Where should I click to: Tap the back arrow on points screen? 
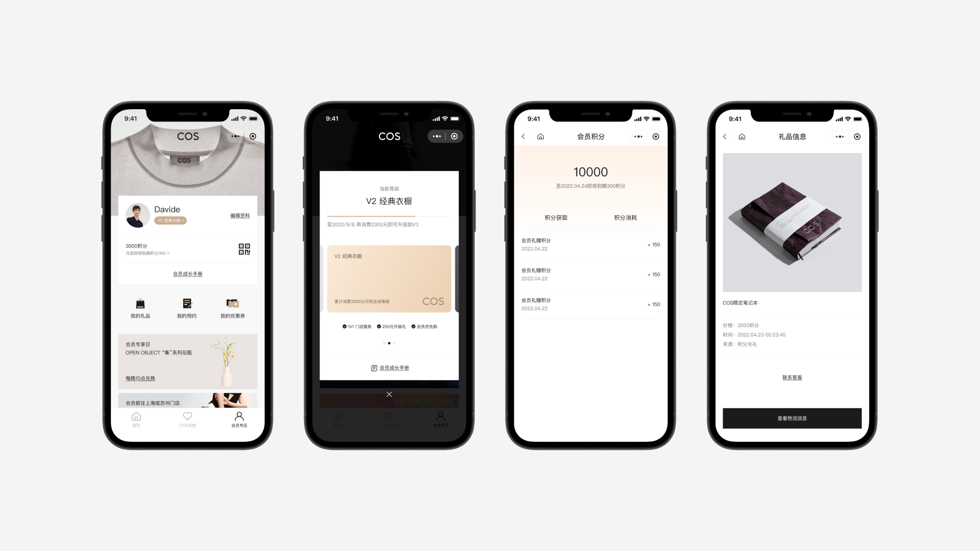pyautogui.click(x=525, y=137)
